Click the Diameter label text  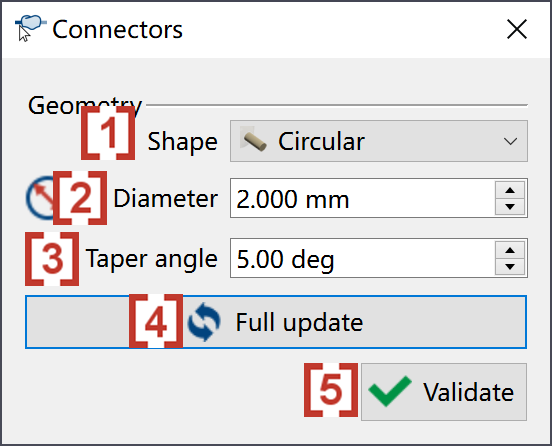pyautogui.click(x=165, y=199)
